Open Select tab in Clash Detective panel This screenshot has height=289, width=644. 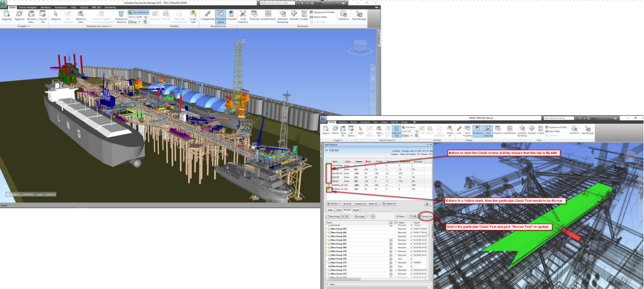(x=339, y=209)
